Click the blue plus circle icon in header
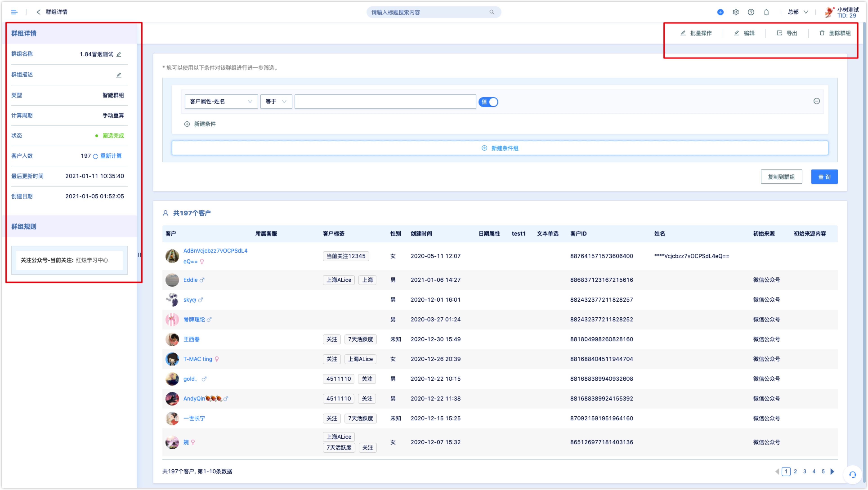The image size is (868, 490). (720, 12)
